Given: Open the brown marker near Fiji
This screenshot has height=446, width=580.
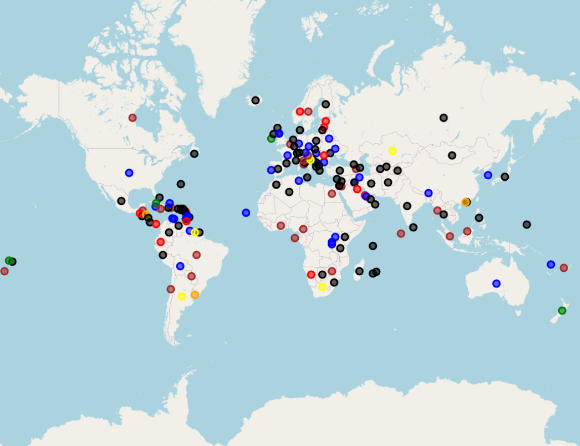Looking at the screenshot, I should tap(564, 268).
